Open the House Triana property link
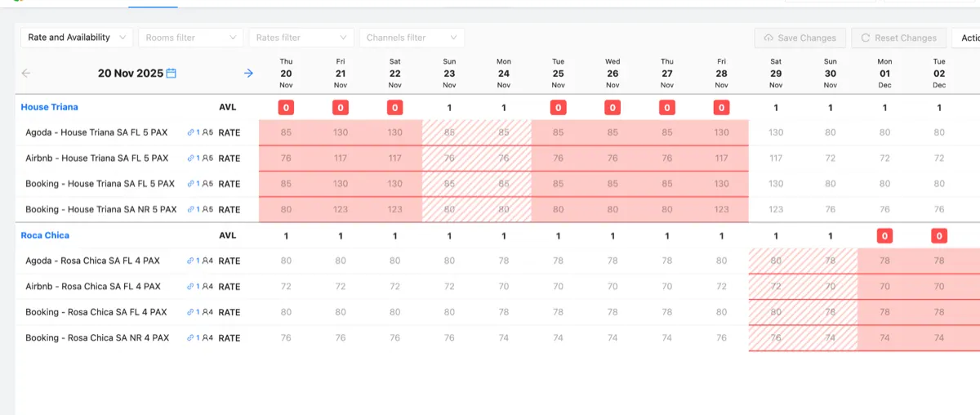The width and height of the screenshot is (980, 415). [49, 107]
